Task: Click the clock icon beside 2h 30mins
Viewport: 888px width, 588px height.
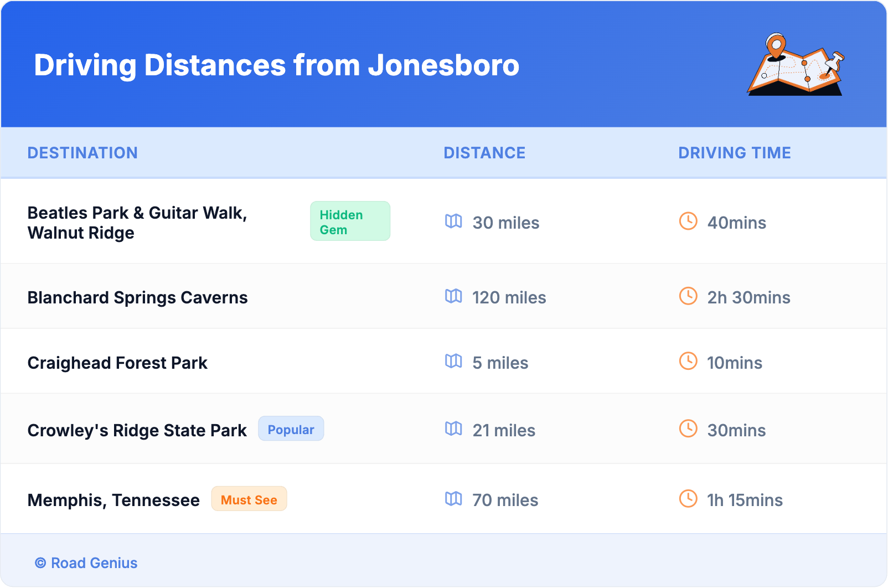Action: [688, 296]
